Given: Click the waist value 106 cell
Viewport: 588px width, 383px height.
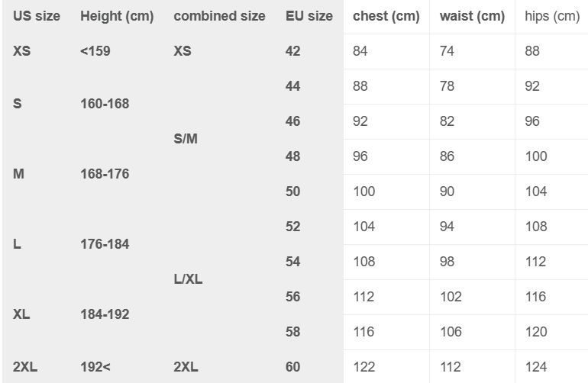Looking at the screenshot, I should tap(451, 332).
